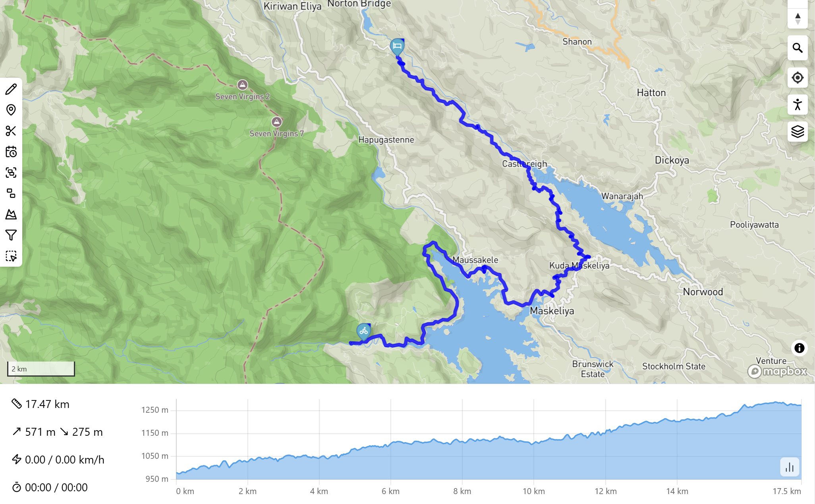This screenshot has width=815, height=504.
Task: Open the funnel filter tool
Action: 11,235
